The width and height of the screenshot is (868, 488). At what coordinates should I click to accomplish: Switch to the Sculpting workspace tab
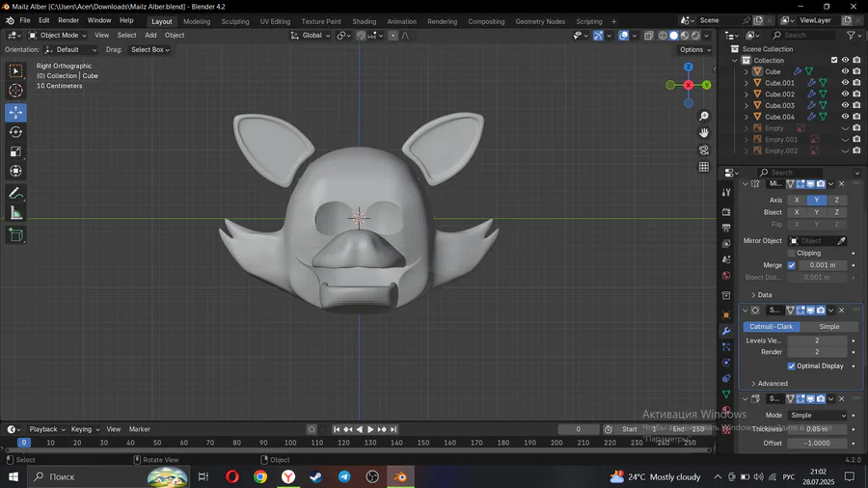235,21
